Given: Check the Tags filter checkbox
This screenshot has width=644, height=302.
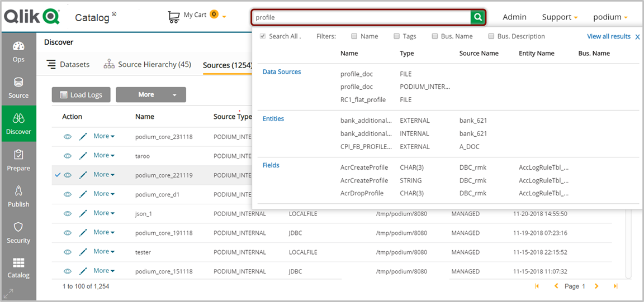Looking at the screenshot, I should [x=396, y=36].
